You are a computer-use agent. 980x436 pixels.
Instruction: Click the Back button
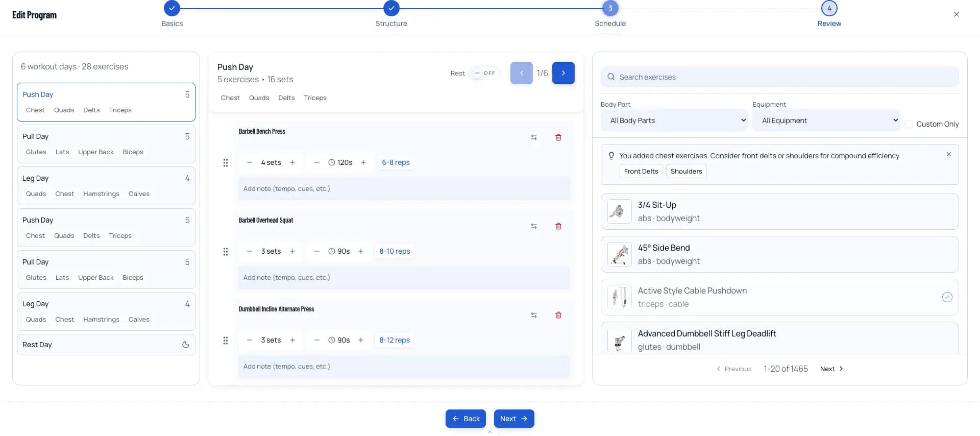(465, 419)
